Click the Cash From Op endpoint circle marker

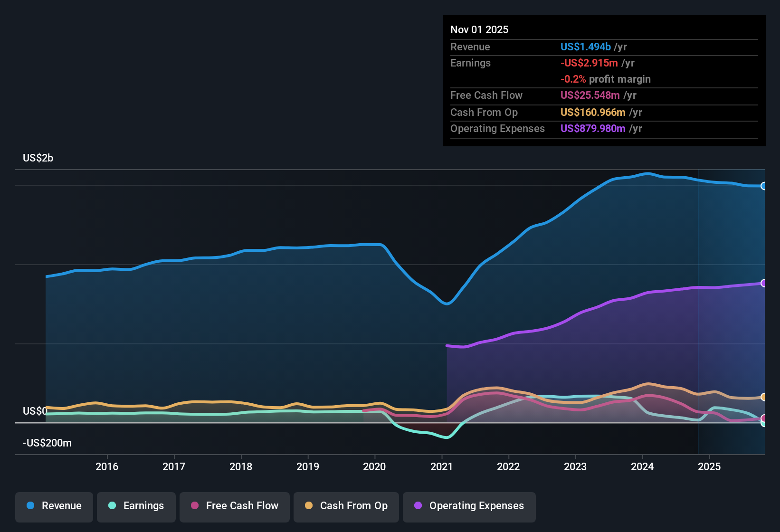[764, 397]
